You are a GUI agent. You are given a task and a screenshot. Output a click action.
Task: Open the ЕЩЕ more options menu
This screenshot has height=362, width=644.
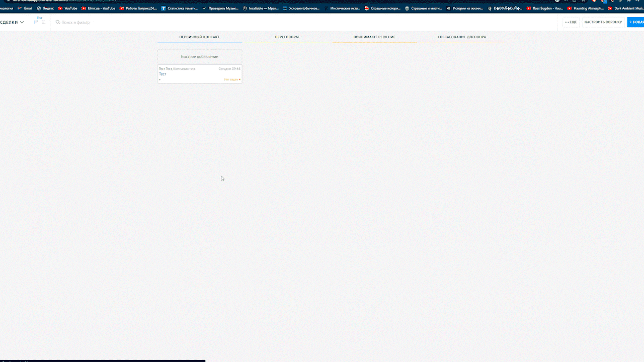coord(571,22)
